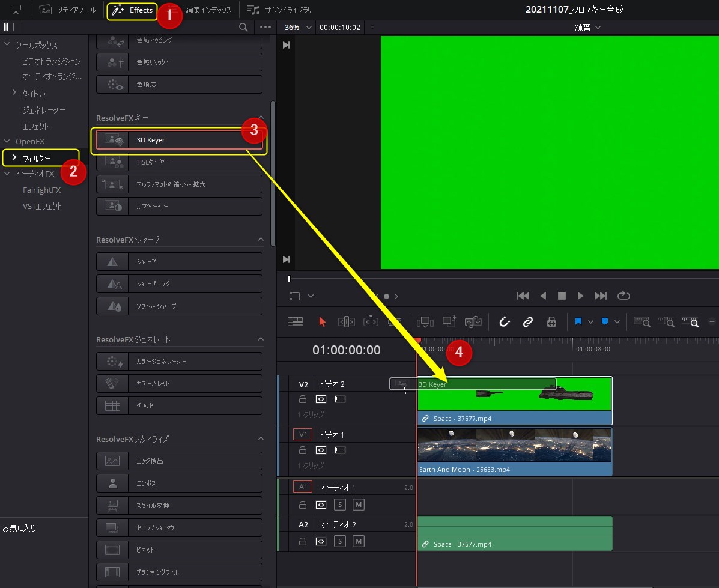Select the Earth And Moon clip thumbnail

(515, 446)
